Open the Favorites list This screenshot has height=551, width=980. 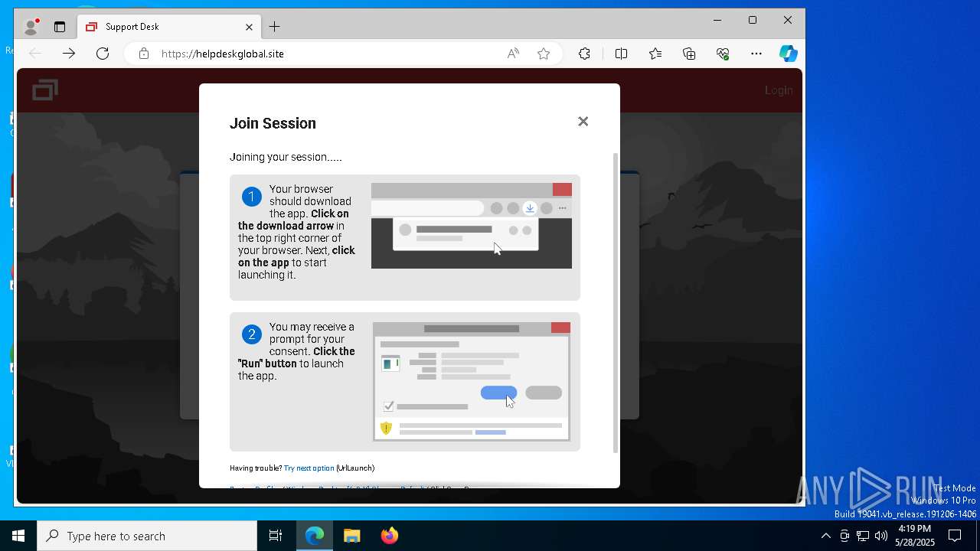[x=655, y=54]
